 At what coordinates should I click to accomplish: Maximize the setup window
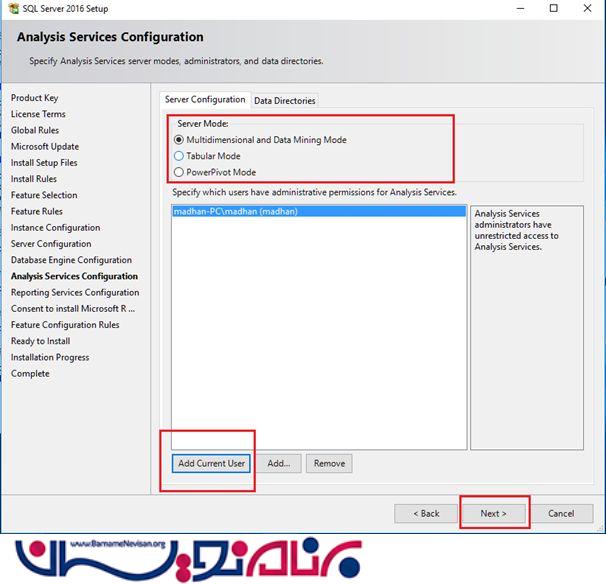click(x=554, y=9)
